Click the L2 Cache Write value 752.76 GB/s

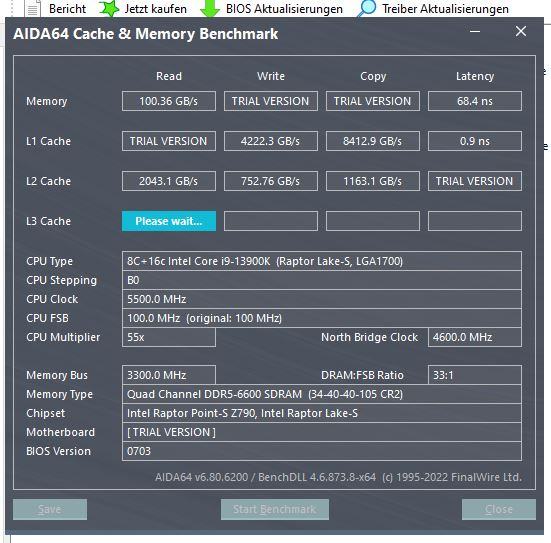(271, 181)
